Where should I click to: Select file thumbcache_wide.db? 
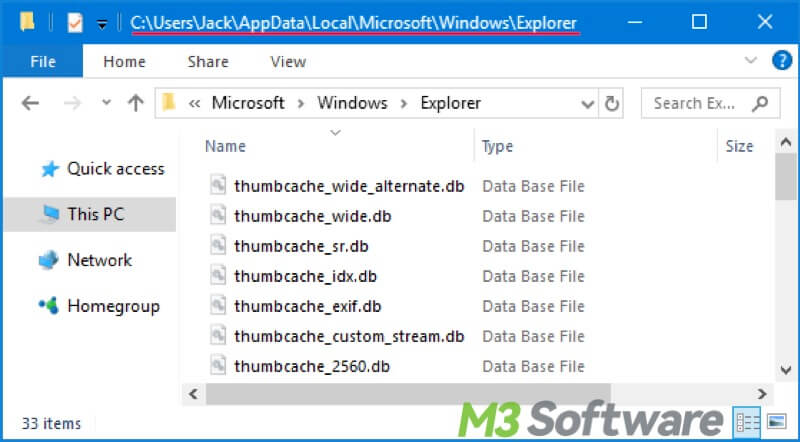(x=313, y=216)
